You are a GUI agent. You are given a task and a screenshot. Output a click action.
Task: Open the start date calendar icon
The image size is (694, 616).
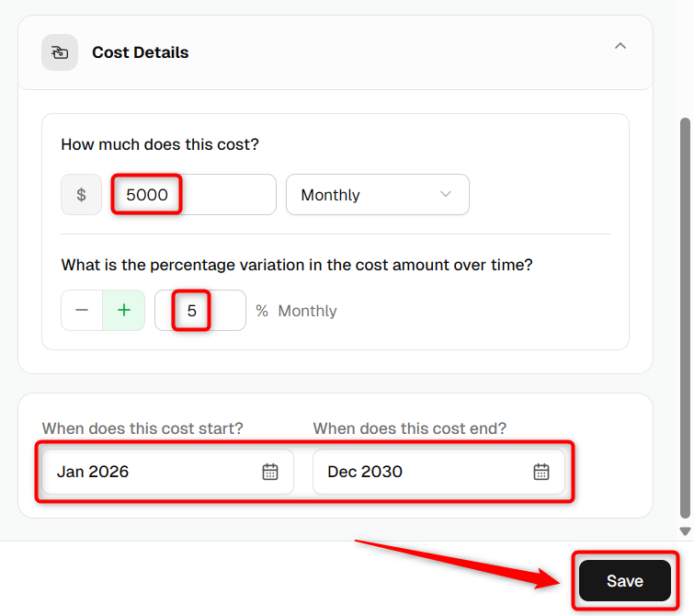[x=270, y=472]
